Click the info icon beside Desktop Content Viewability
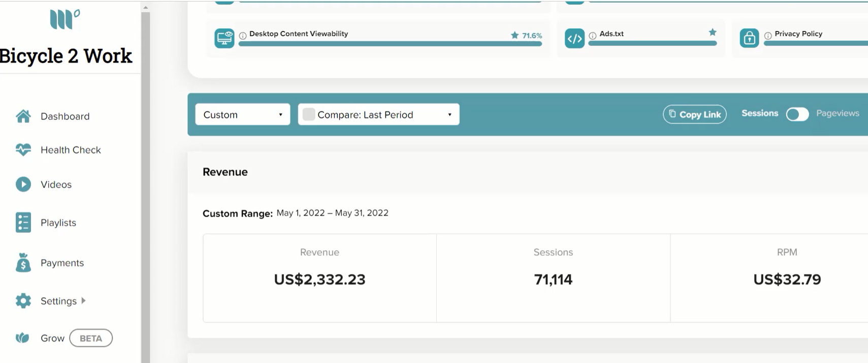 (x=243, y=36)
